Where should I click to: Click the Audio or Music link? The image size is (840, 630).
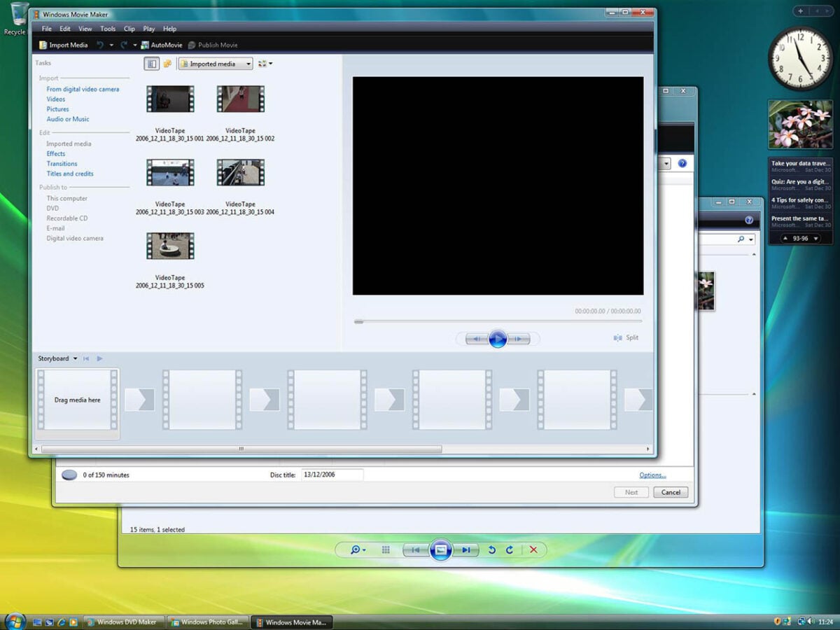coord(68,119)
